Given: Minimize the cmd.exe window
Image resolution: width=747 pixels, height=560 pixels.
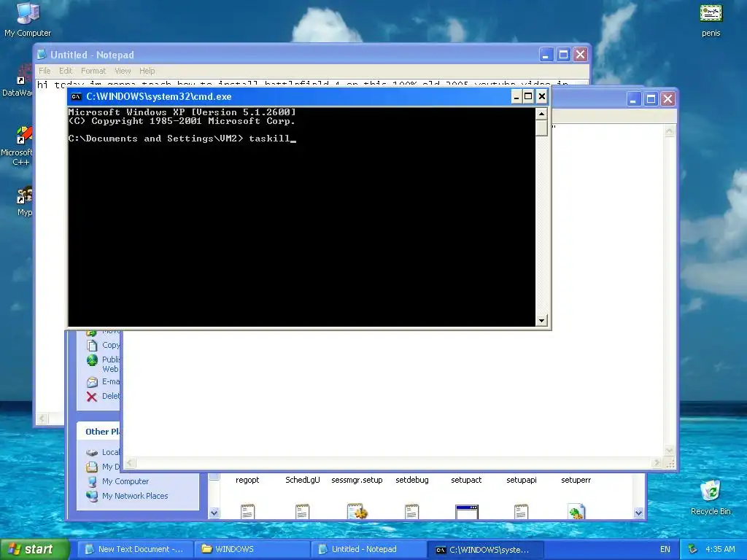Looking at the screenshot, I should point(516,97).
